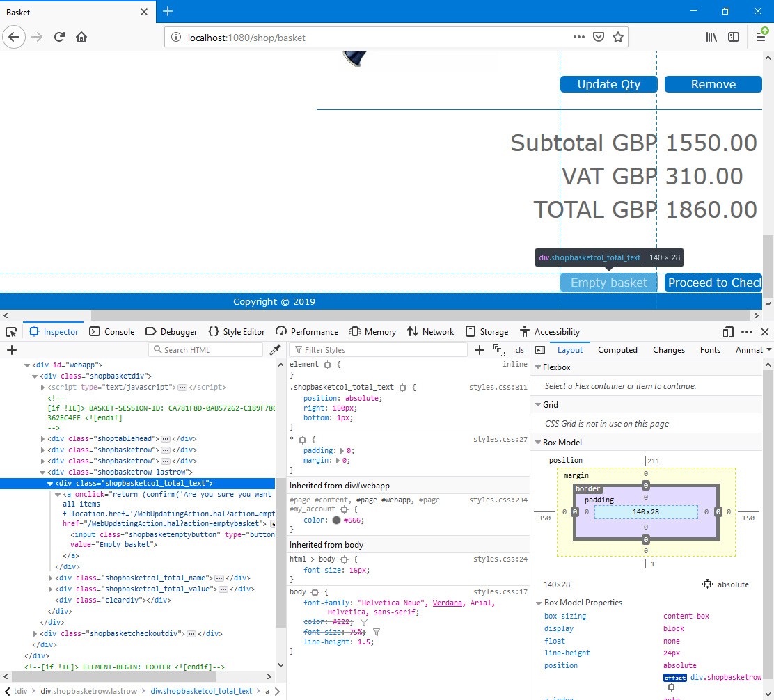Collapse the Flexbox section
This screenshot has height=700, width=774.
[x=538, y=367]
